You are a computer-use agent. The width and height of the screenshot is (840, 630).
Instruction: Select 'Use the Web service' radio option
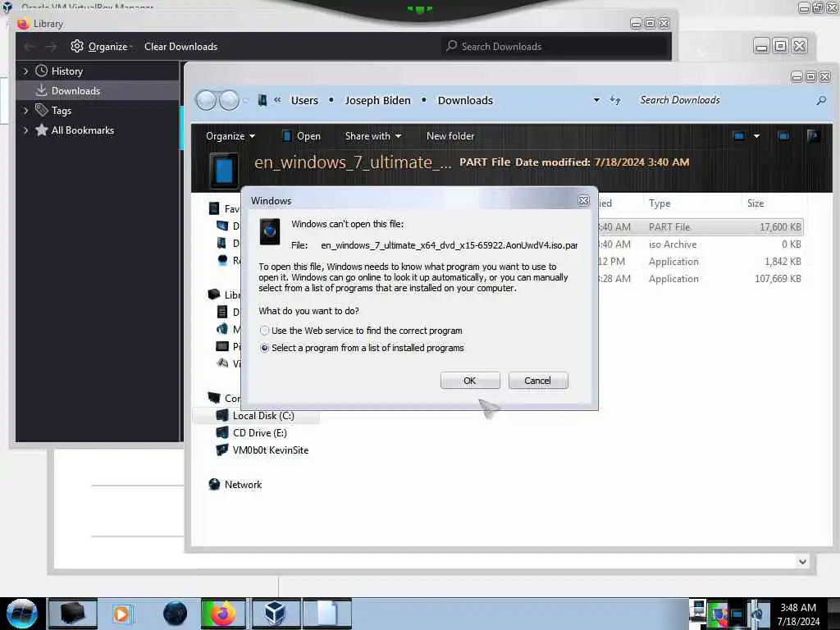[264, 331]
